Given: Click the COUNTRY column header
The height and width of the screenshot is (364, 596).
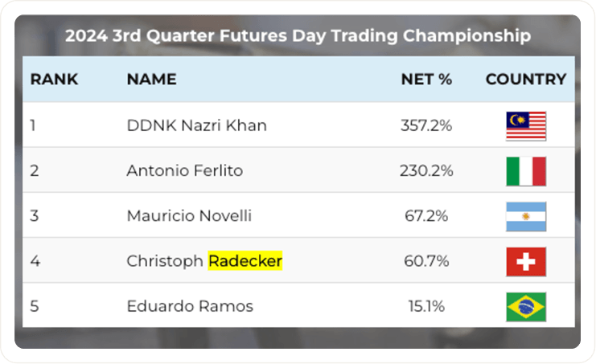Looking at the screenshot, I should 526,80.
